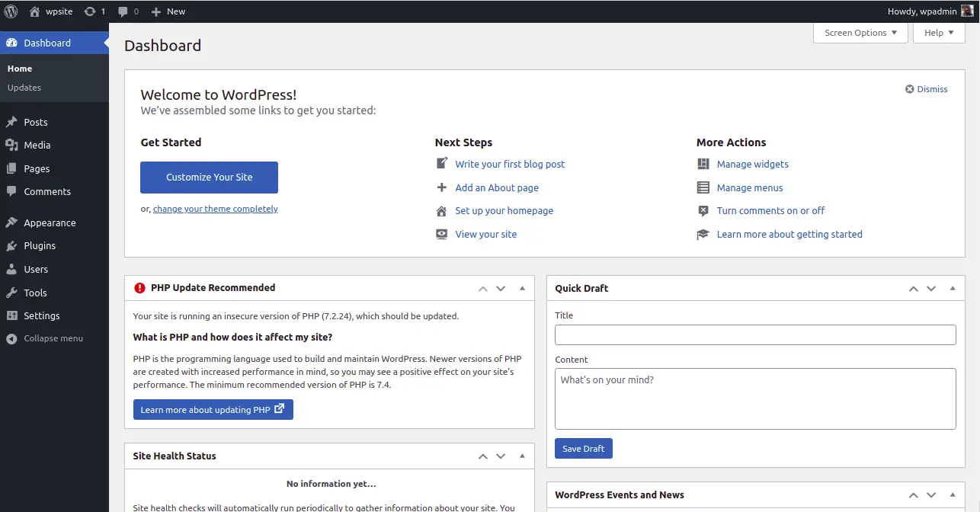Click the plus New icon in admin bar
The width and height of the screenshot is (980, 512).
tap(155, 11)
